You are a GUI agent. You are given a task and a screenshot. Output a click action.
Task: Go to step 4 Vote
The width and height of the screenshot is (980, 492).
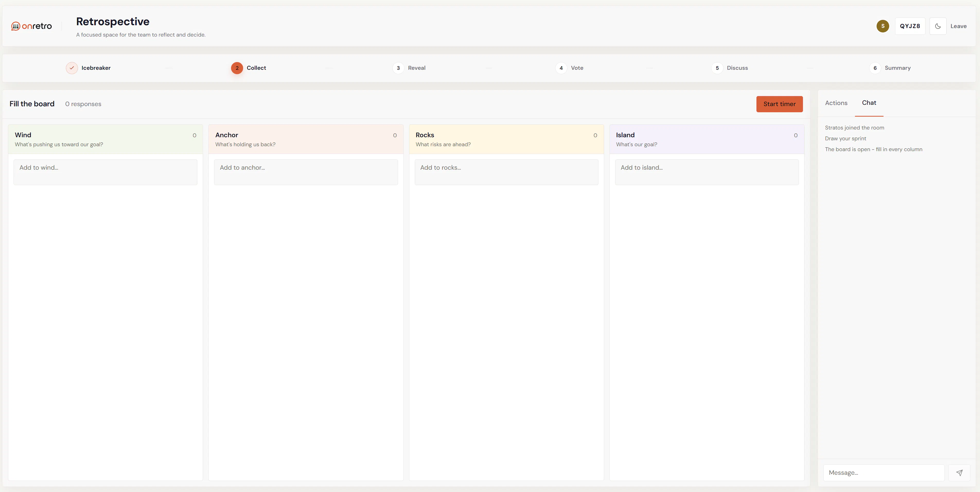(x=569, y=68)
